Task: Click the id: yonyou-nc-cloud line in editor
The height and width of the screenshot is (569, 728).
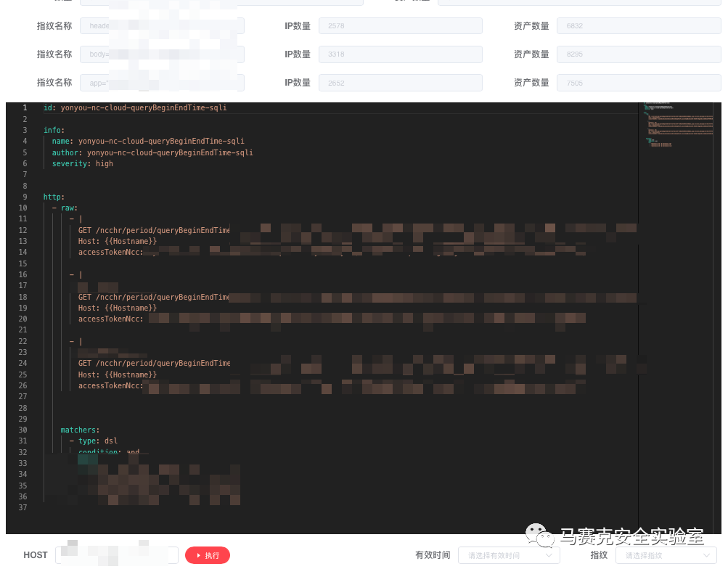Action: 135,107
